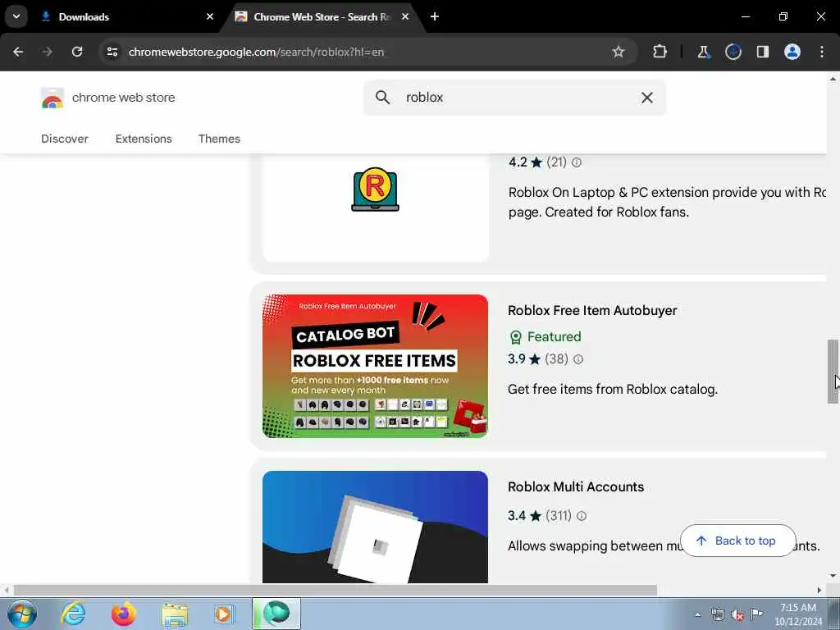Open a new tab with plus button
This screenshot has height=630, width=840.
(435, 16)
